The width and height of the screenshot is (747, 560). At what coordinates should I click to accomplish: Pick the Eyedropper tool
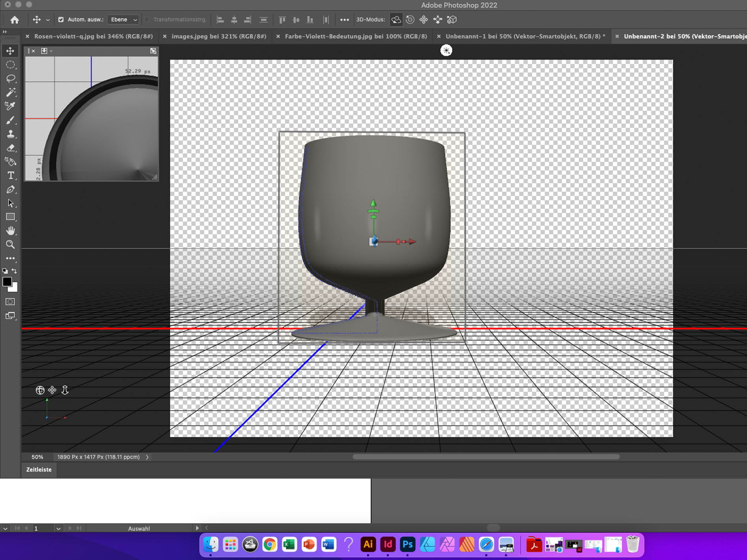click(11, 106)
